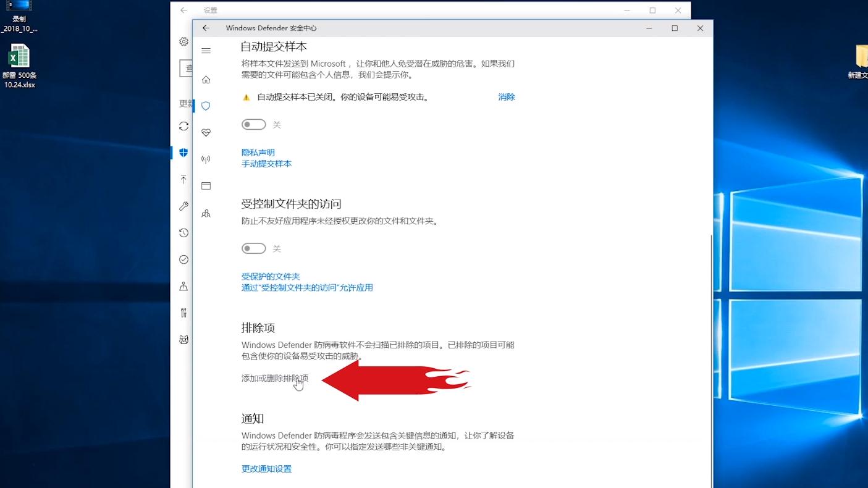Image resolution: width=868 pixels, height=488 pixels.
Task: Click the 添加或删除排除项 link
Action: (275, 378)
